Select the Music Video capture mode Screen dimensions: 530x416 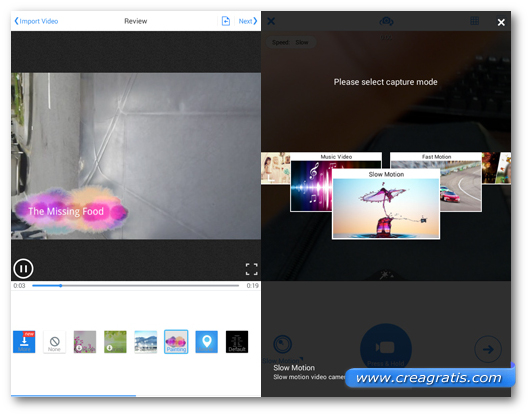click(x=311, y=182)
